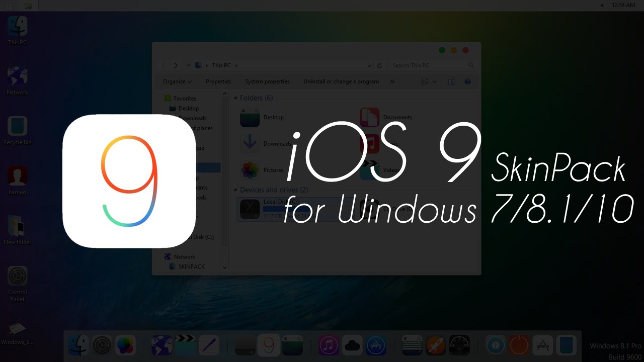The image size is (644, 362).
Task: Show more toolbar commands chevron
Action: pos(392,81)
